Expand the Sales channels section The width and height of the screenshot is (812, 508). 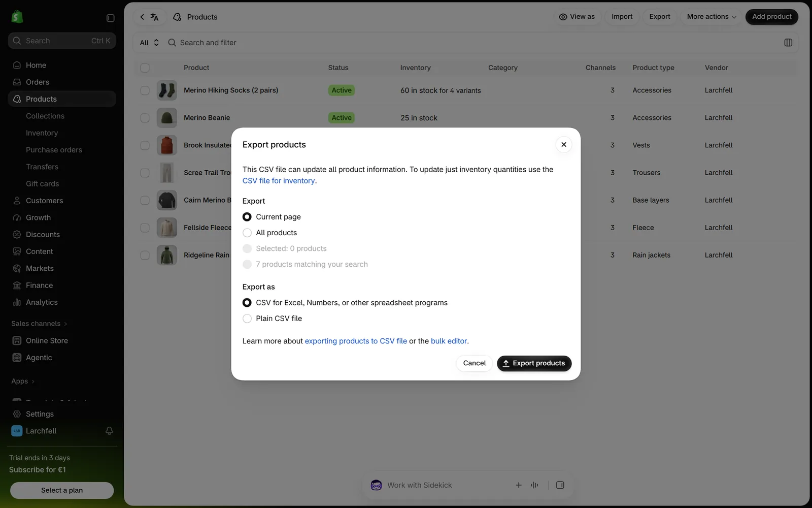39,324
